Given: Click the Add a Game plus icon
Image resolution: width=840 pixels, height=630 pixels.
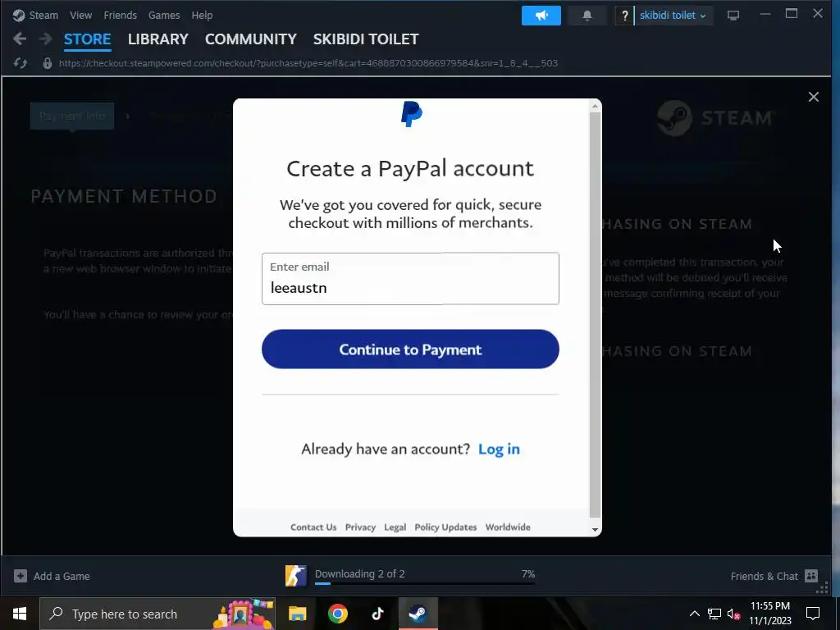Looking at the screenshot, I should pyautogui.click(x=21, y=576).
